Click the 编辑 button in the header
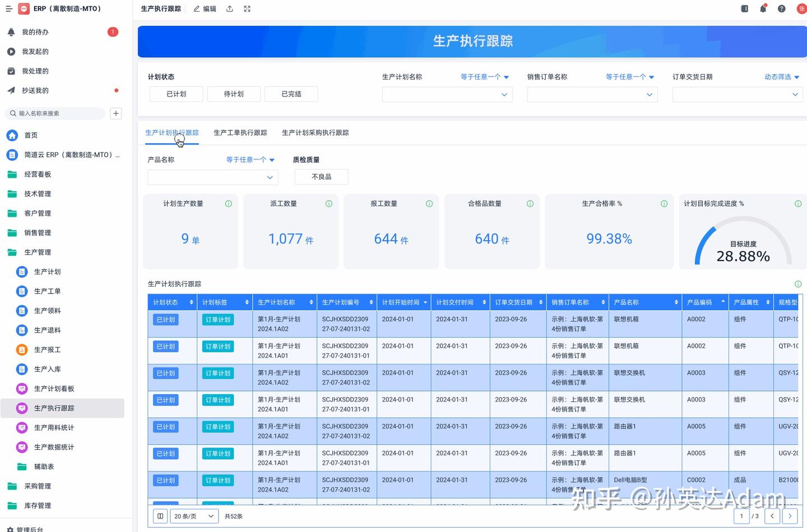 click(x=205, y=9)
